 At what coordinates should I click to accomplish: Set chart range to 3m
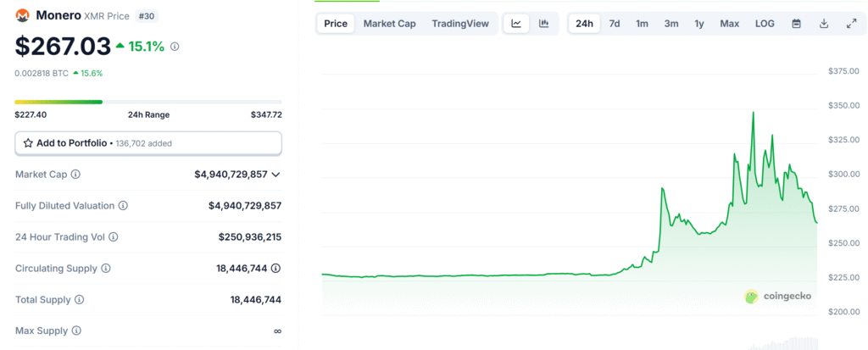click(x=671, y=24)
